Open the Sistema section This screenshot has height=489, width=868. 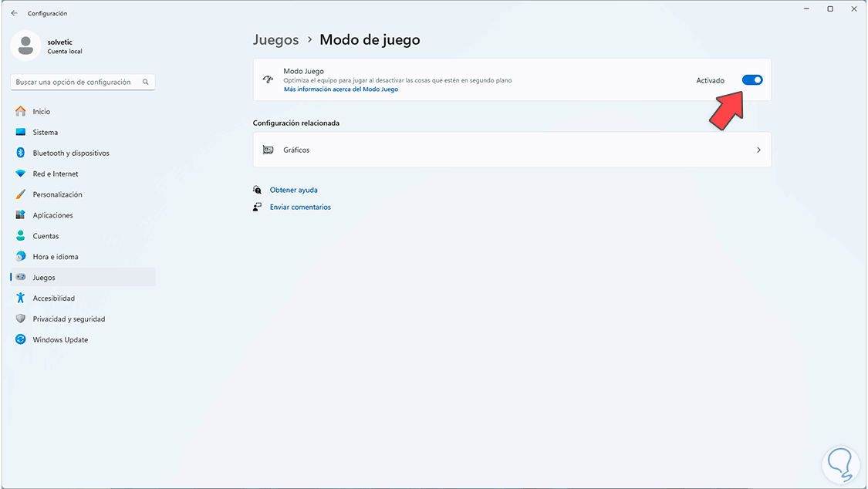83,132
